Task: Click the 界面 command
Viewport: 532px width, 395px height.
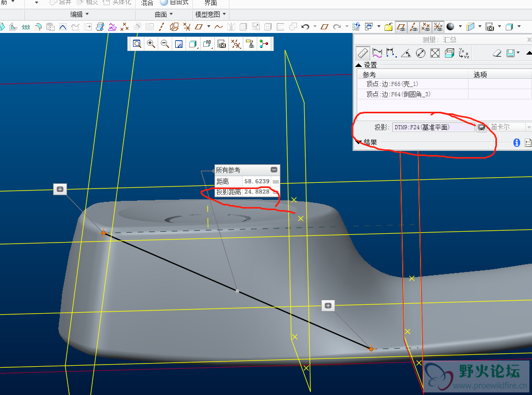Action: pyautogui.click(x=211, y=3)
